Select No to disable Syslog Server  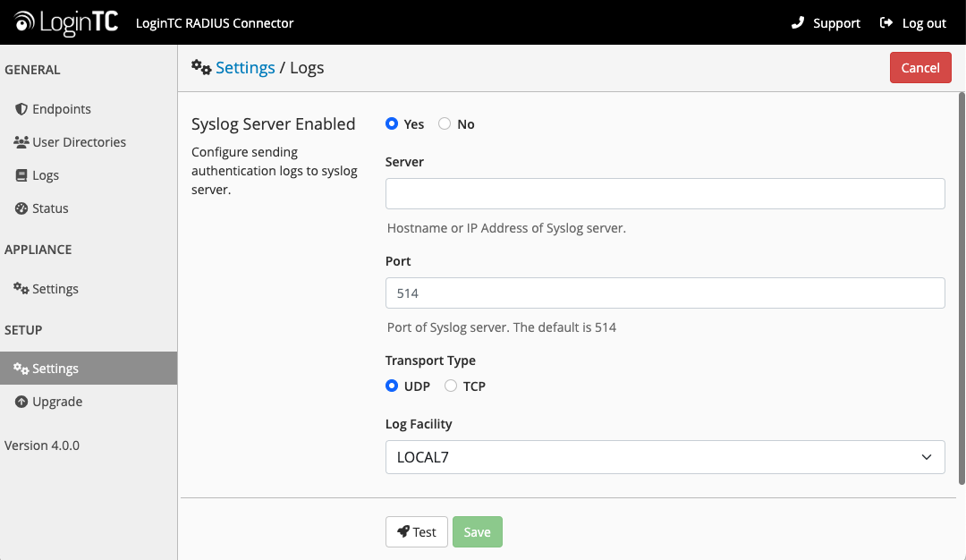[444, 123]
